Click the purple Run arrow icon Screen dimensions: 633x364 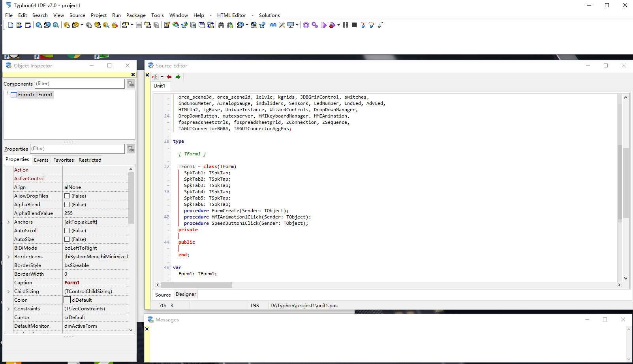324,25
